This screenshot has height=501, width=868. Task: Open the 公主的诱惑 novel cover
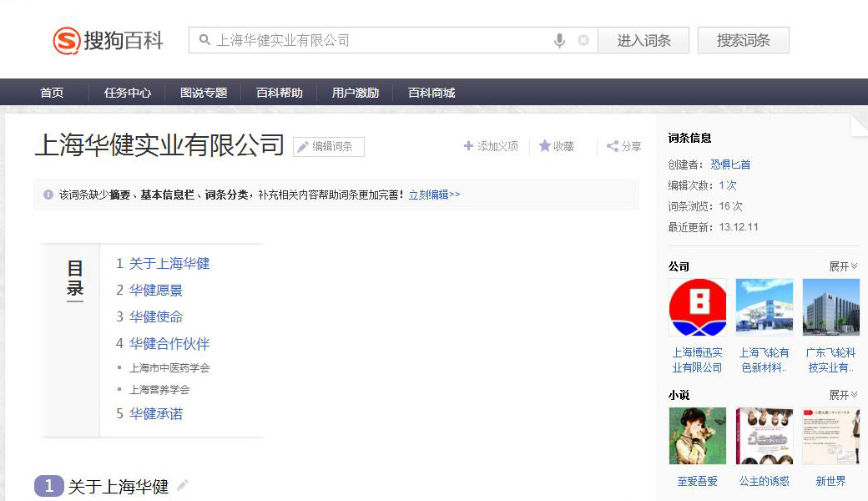point(765,436)
